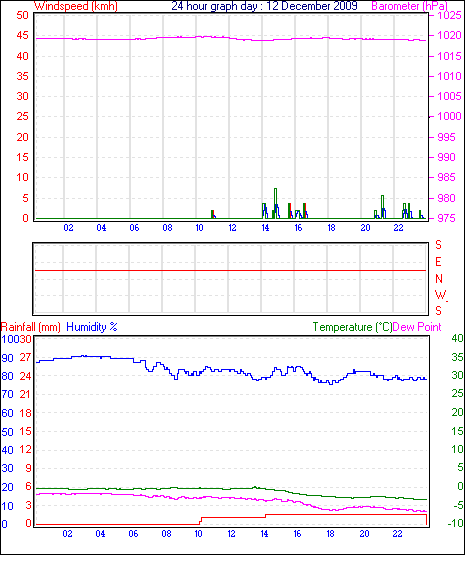Click the Temperature (°C) legend label

[x=352, y=327]
